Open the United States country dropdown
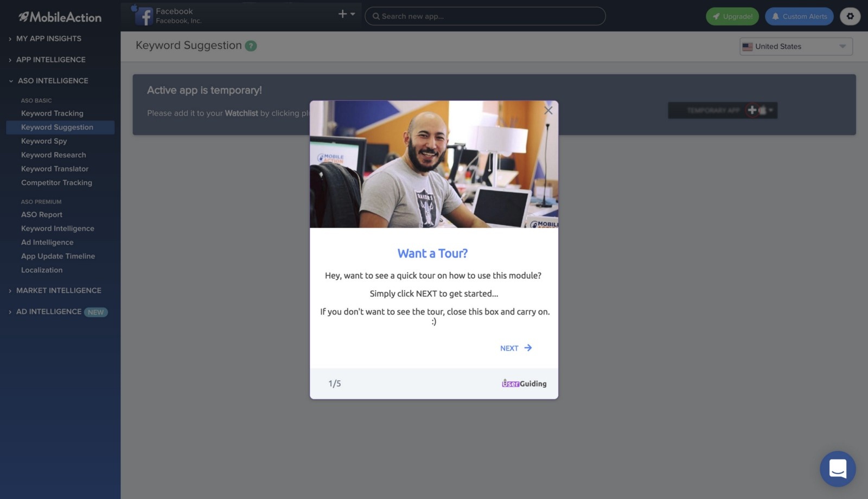The width and height of the screenshot is (868, 499). pos(795,47)
